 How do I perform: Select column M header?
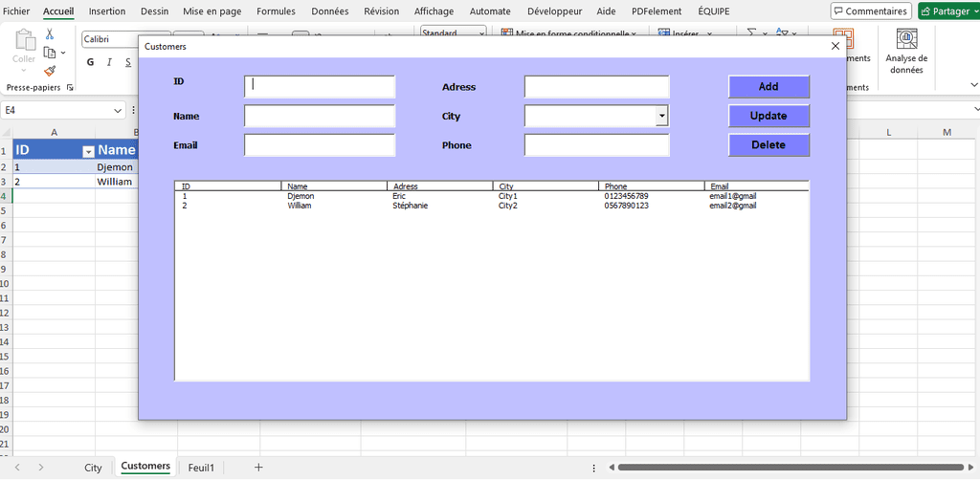[x=947, y=132]
